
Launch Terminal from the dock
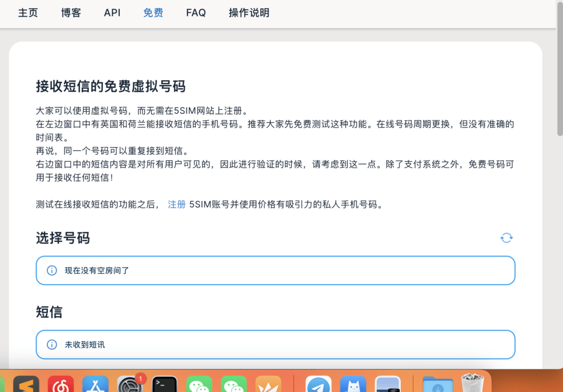(164, 384)
